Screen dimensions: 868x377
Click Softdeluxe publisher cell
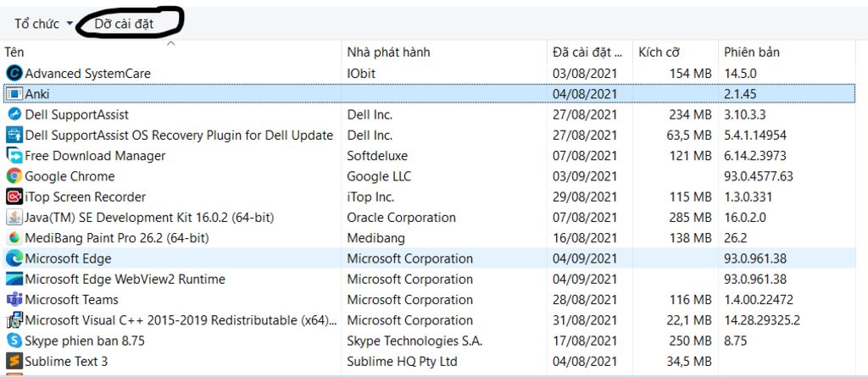377,156
